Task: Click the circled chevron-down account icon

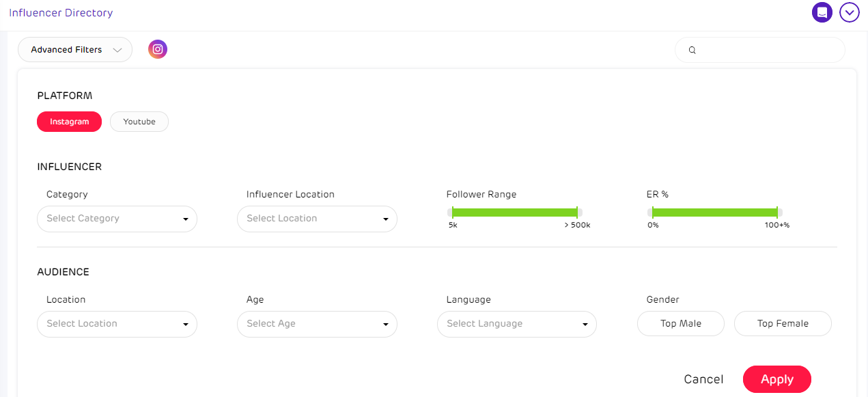Action: pos(850,12)
